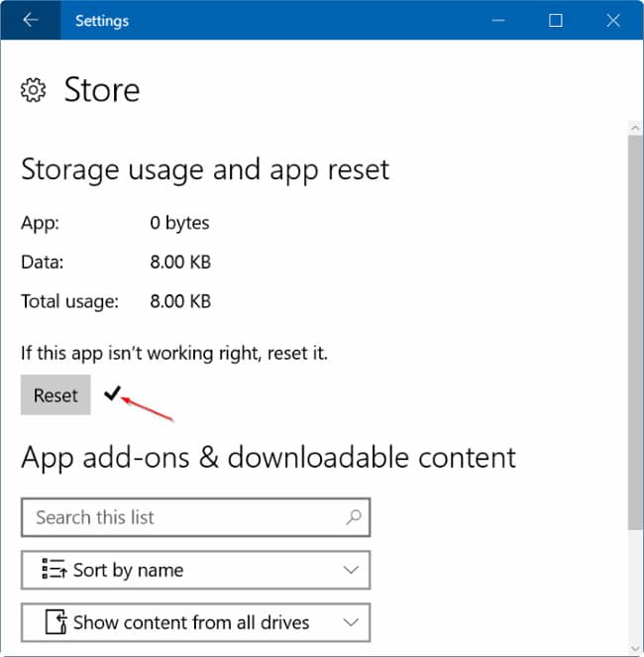The image size is (644, 657).
Task: Click the 'App:' label
Action: pos(41,223)
